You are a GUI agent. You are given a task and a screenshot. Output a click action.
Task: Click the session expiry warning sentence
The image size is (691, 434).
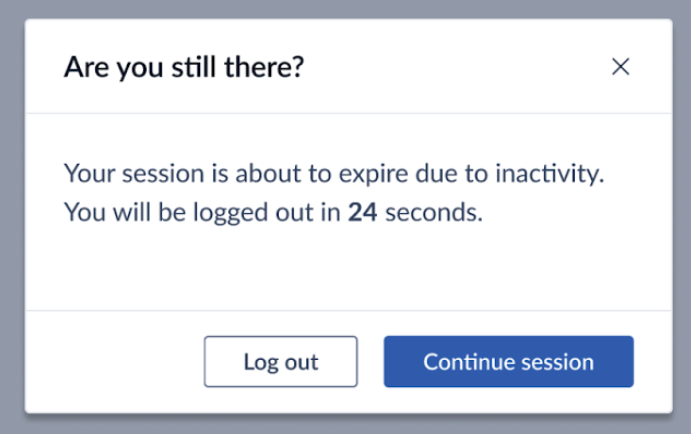(334, 174)
